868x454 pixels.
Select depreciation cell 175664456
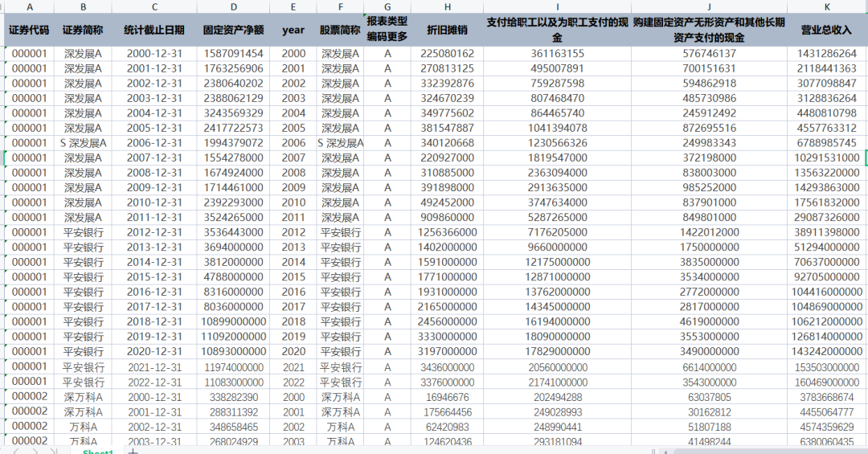[x=448, y=412]
